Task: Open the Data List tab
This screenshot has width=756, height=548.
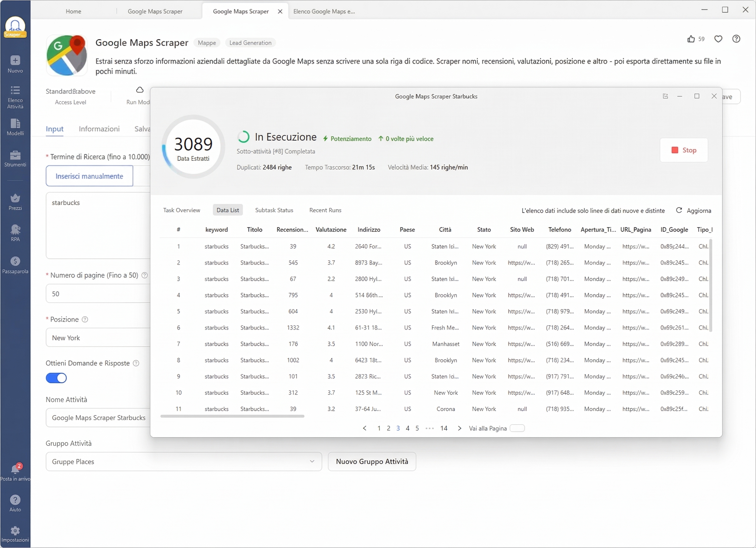Action: point(228,210)
